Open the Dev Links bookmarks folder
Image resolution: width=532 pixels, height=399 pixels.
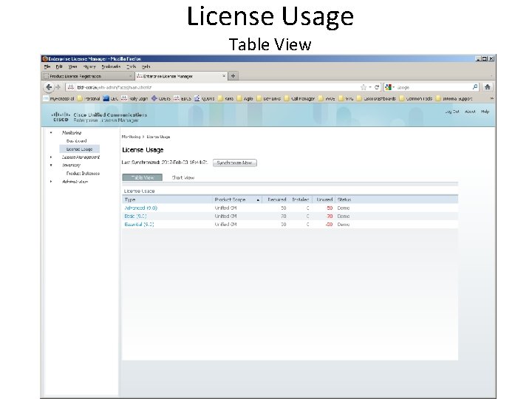(269, 98)
